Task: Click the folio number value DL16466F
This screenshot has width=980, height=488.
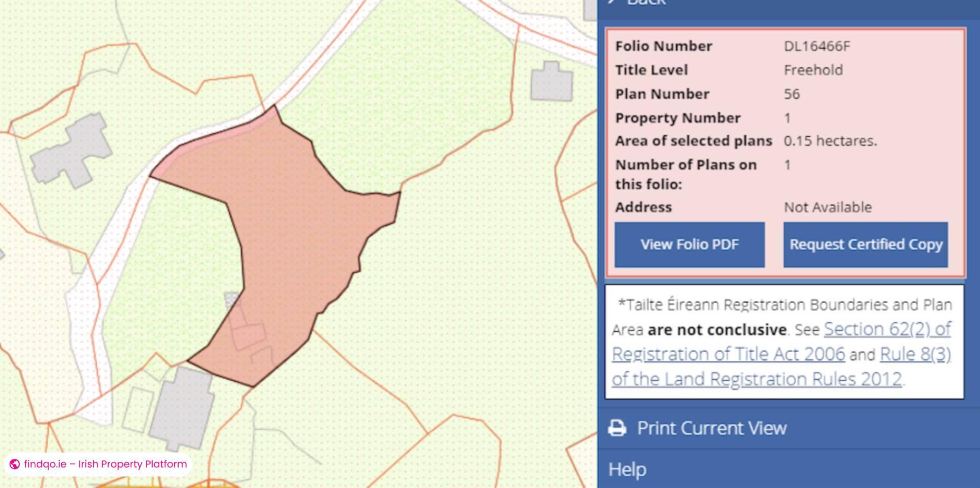Action: click(817, 46)
